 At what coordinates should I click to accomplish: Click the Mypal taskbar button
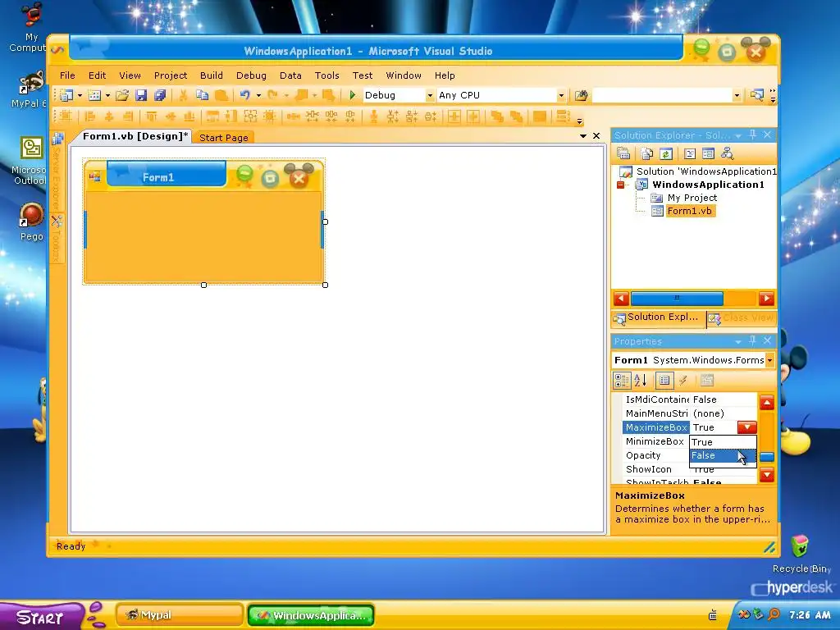(179, 615)
